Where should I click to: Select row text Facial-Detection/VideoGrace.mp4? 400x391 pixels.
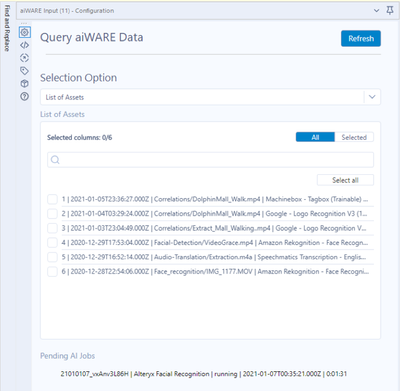(x=215, y=243)
